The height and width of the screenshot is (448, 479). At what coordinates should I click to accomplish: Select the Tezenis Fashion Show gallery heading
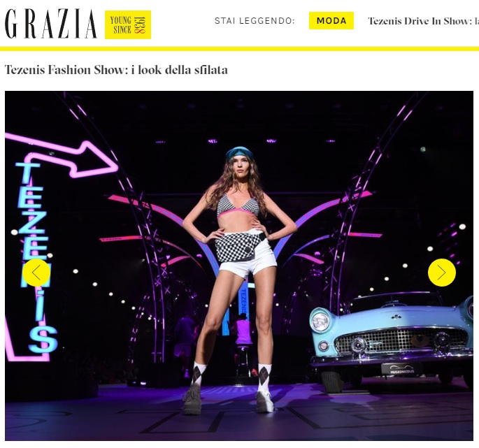pos(116,70)
